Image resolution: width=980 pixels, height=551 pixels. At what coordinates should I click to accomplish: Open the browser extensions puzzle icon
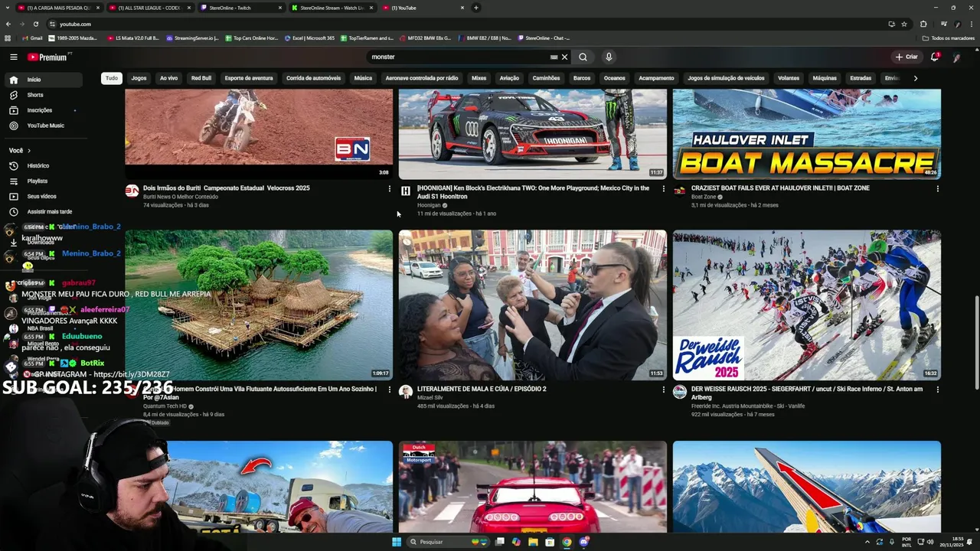tap(923, 24)
